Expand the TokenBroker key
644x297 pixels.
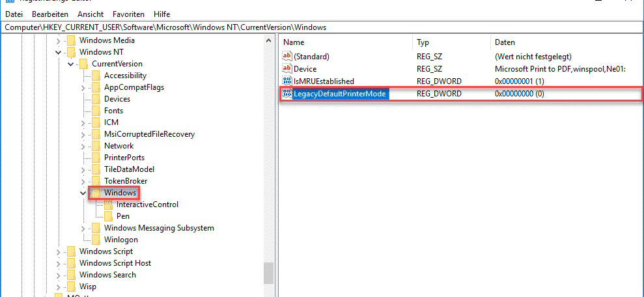point(83,181)
